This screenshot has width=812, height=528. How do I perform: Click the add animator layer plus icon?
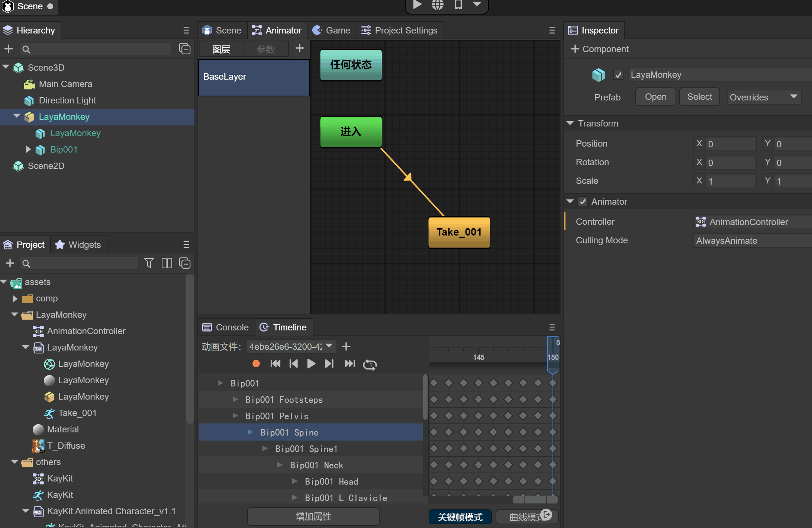(x=299, y=48)
